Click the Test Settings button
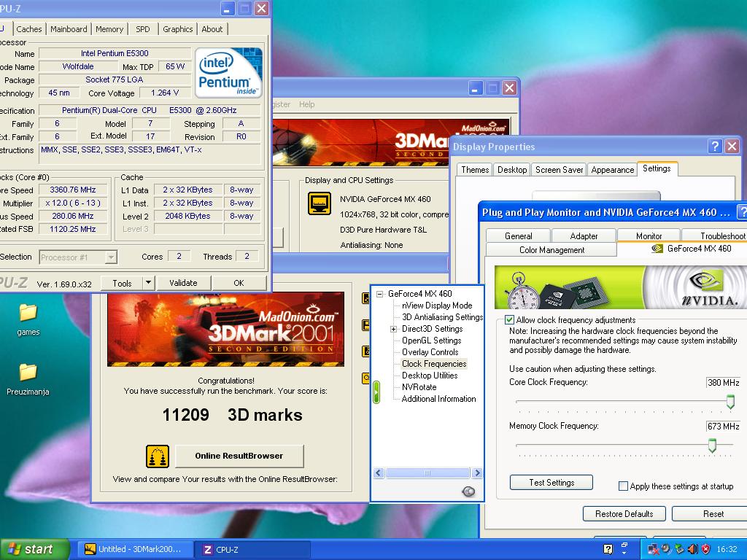The image size is (747, 560). (551, 483)
